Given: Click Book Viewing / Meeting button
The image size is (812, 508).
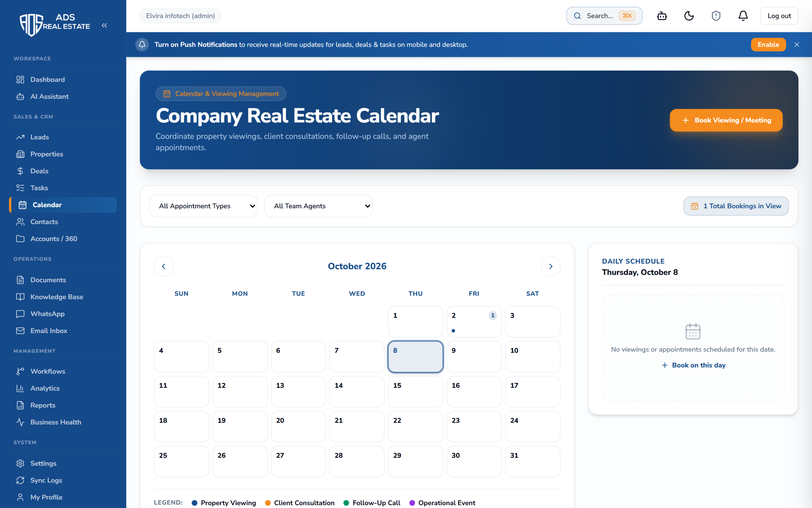Looking at the screenshot, I should coord(726,120).
